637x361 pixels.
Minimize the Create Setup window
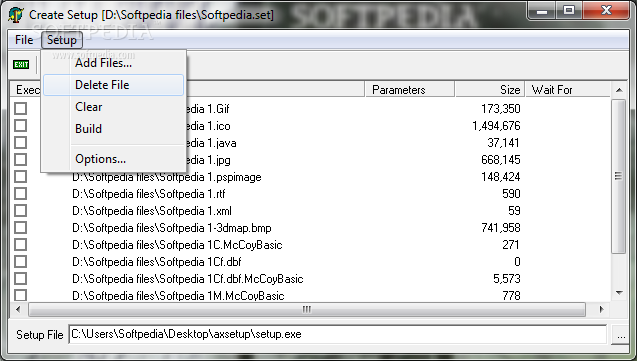(x=542, y=11)
